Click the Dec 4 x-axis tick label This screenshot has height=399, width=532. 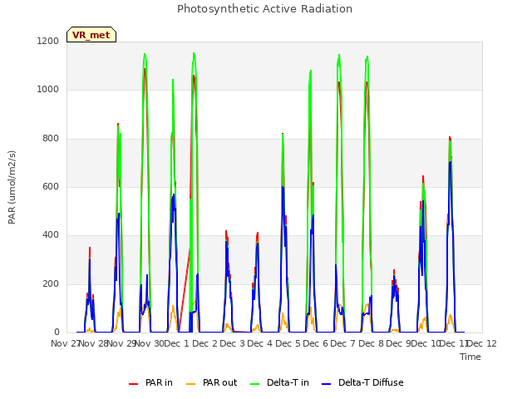coord(260,343)
